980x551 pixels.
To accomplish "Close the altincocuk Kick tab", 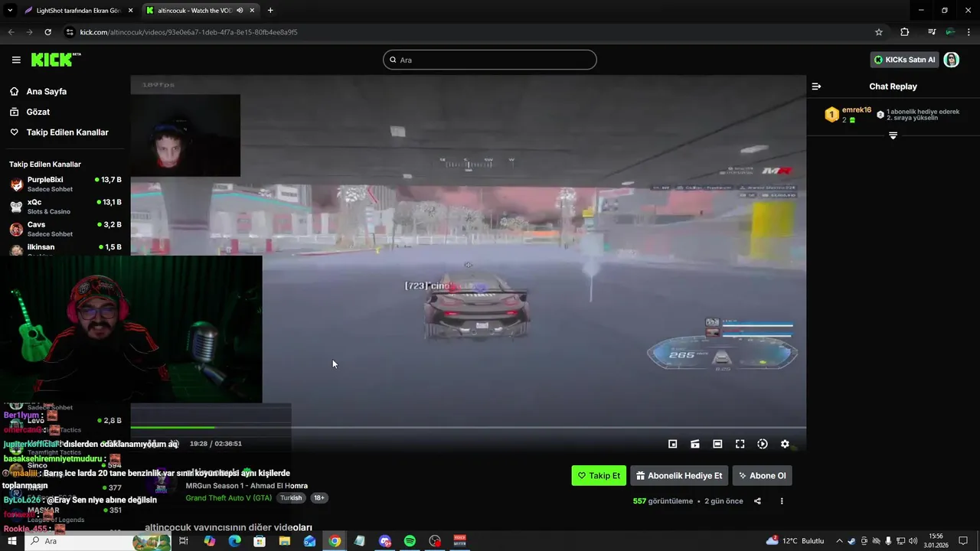I will [x=252, y=10].
